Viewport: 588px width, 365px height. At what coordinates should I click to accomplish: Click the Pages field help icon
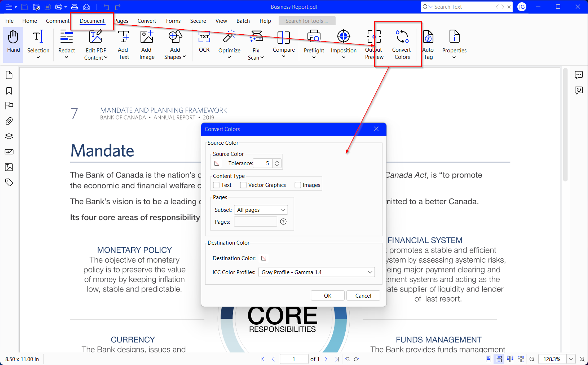pyautogui.click(x=283, y=221)
